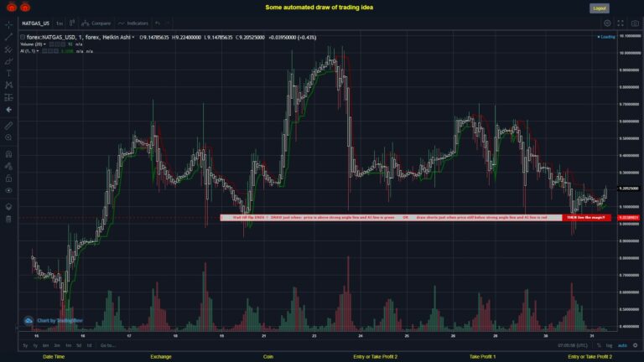Set the time range to 5d
This screenshot has width=644, height=362.
click(79, 345)
